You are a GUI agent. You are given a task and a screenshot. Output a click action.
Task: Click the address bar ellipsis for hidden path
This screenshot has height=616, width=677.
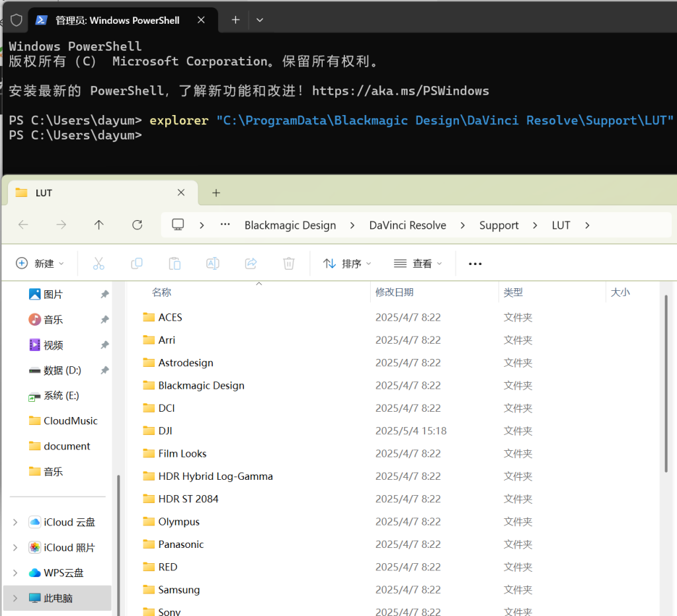pos(225,225)
